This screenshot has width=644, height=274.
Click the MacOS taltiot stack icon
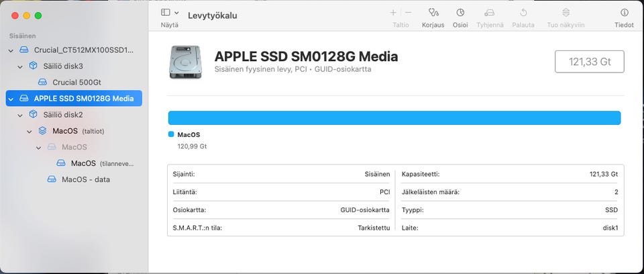pyautogui.click(x=42, y=131)
